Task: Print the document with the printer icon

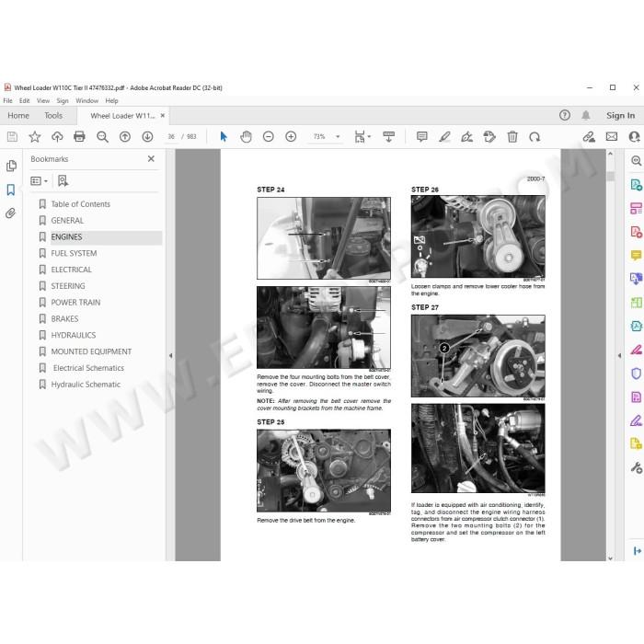Action: (79, 136)
